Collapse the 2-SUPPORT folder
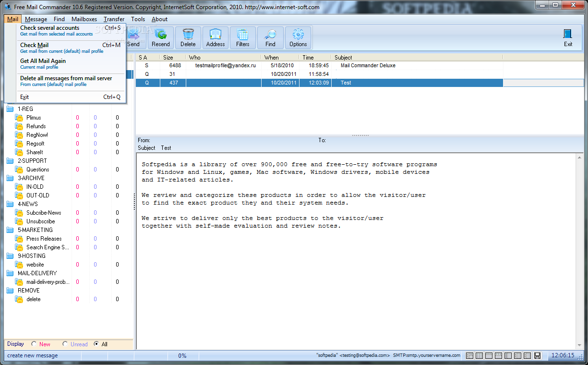 10,161
